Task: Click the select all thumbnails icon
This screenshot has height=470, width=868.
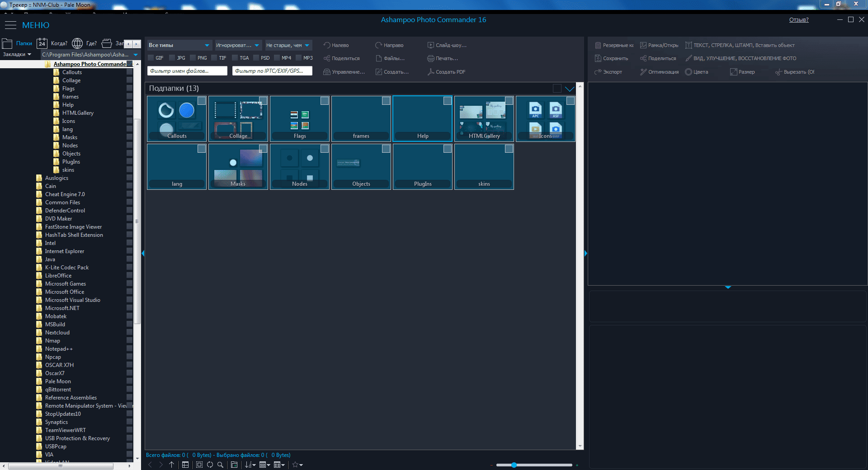Action: point(199,465)
